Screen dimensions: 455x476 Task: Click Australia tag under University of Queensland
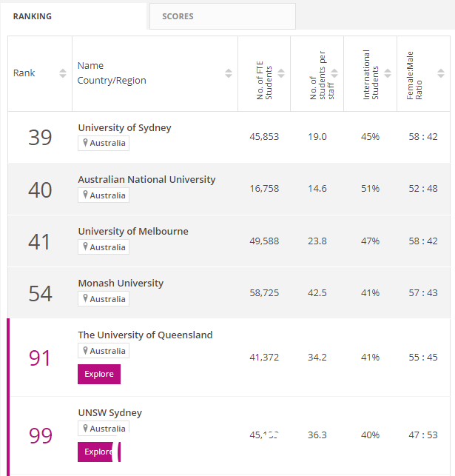coord(104,351)
